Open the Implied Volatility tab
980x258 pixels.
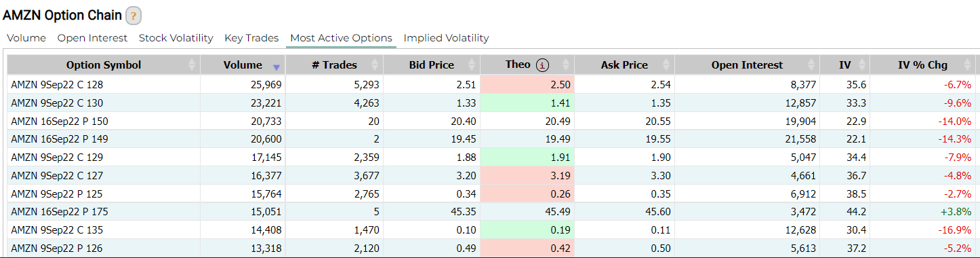click(446, 38)
